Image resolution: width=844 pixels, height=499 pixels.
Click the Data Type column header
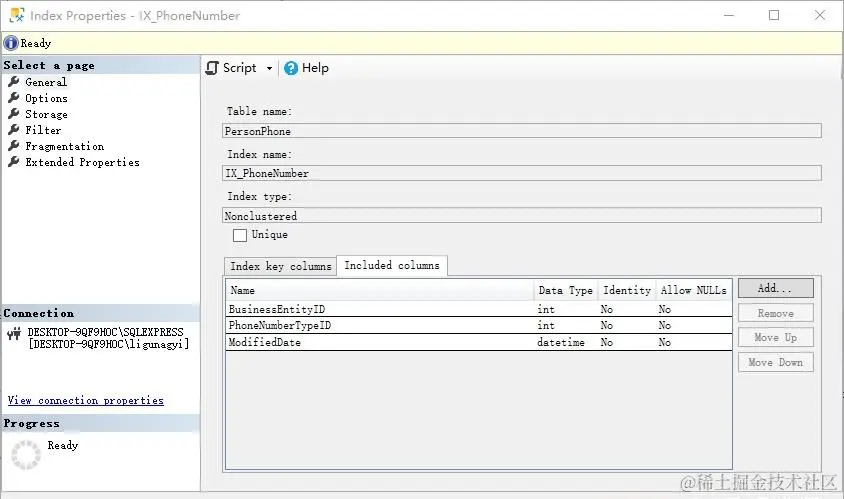(565, 290)
